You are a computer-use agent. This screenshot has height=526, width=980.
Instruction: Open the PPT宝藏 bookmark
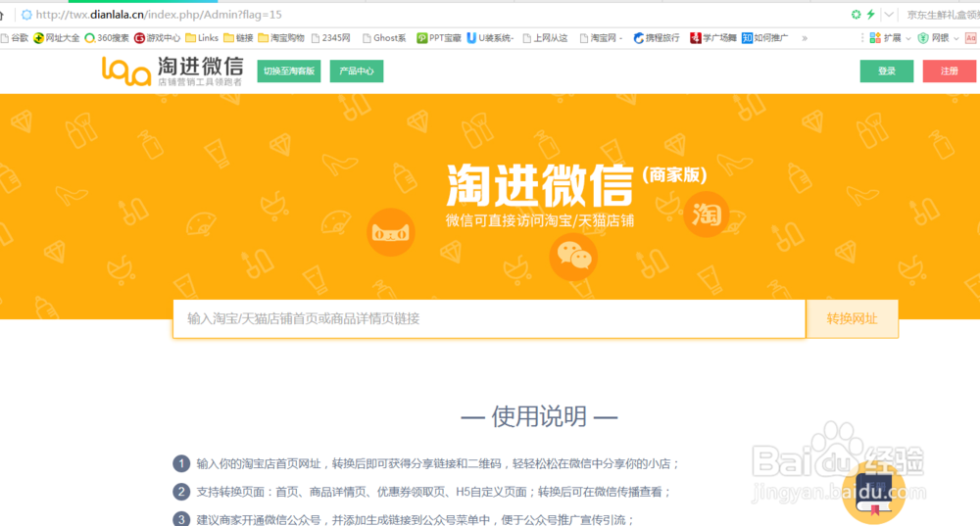[x=439, y=38]
